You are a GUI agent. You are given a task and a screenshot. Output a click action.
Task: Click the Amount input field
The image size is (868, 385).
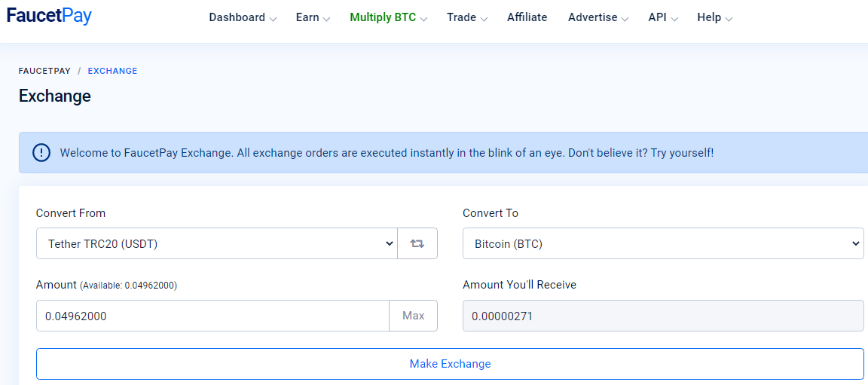(212, 316)
